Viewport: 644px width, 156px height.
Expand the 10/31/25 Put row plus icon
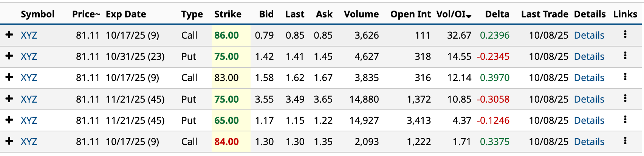point(9,56)
